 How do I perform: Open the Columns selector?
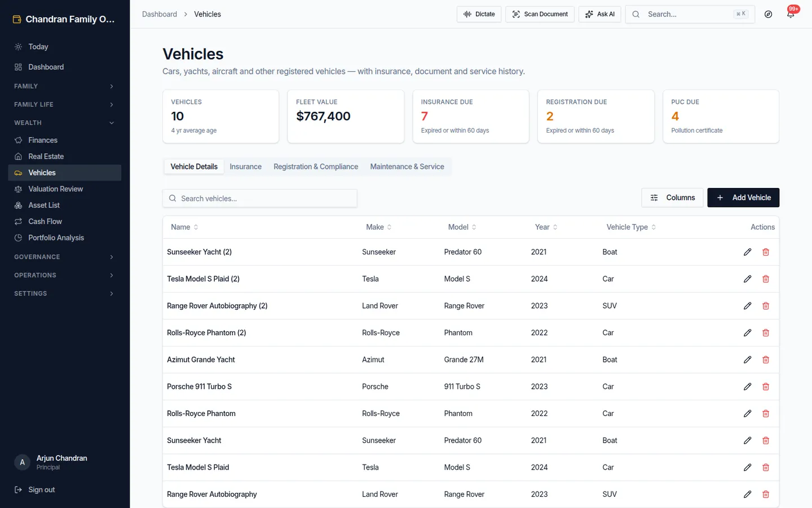click(x=672, y=198)
